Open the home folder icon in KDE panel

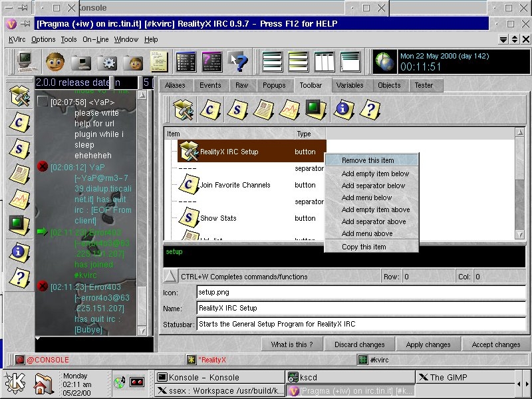pyautogui.click(x=43, y=384)
